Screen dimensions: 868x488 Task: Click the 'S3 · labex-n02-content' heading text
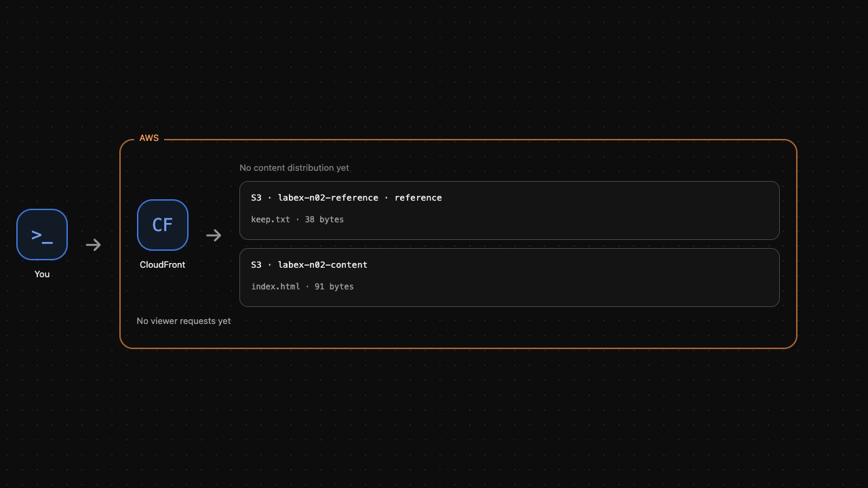[309, 265]
